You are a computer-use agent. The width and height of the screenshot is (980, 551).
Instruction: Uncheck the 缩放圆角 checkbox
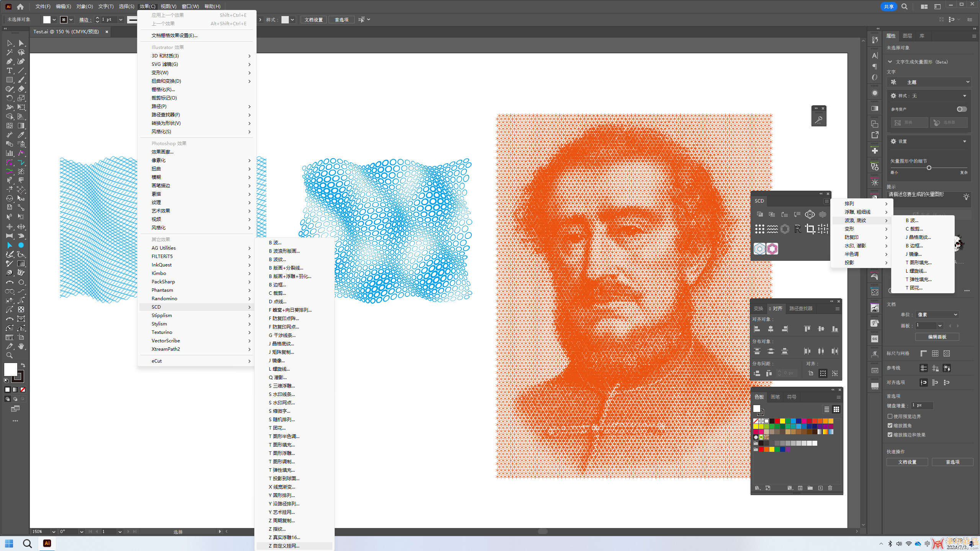(890, 425)
